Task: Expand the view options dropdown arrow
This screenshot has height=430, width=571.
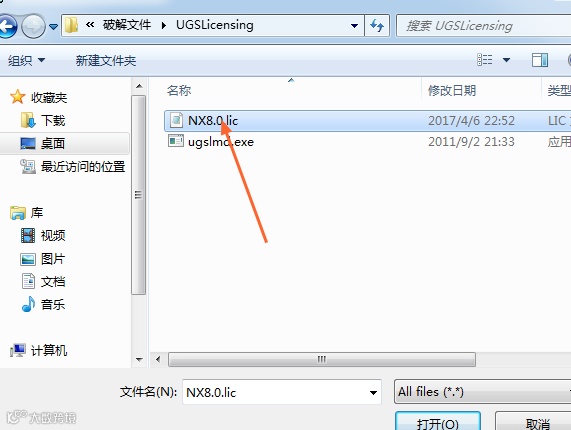Action: tap(506, 60)
